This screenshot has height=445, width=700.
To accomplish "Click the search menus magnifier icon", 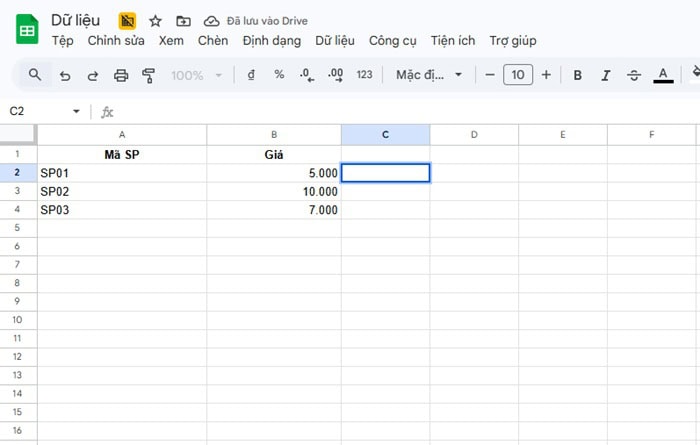I will coord(35,75).
